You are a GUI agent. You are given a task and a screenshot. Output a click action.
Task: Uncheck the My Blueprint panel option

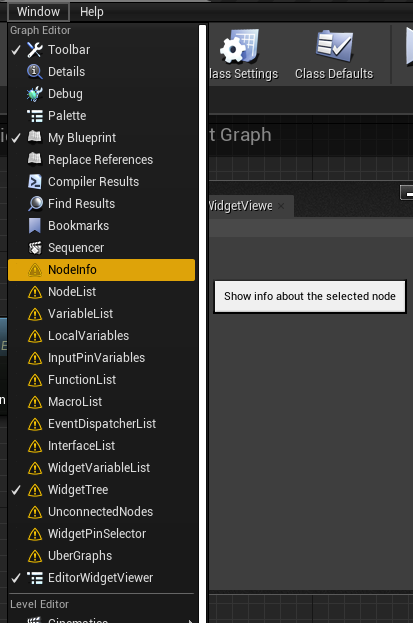101,137
